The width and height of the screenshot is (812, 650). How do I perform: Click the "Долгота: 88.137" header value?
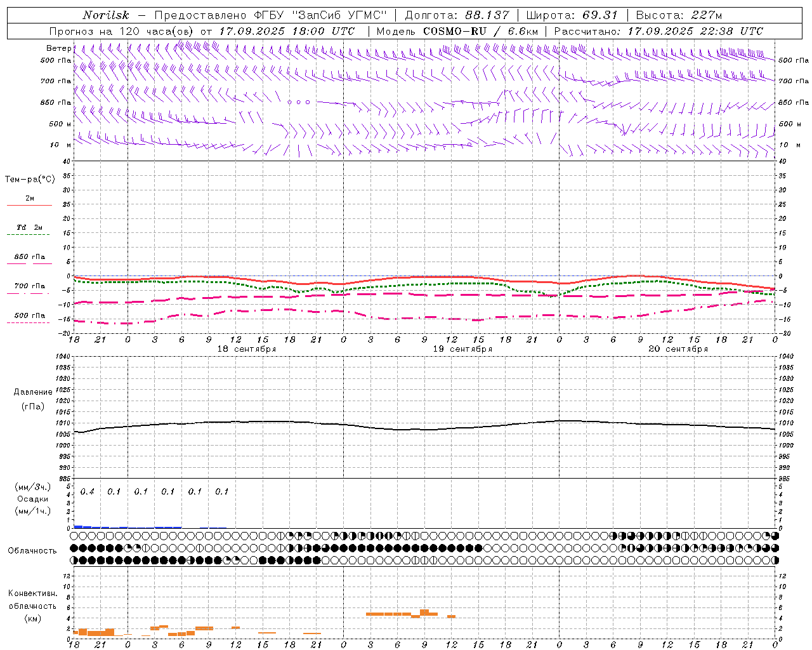457,15
